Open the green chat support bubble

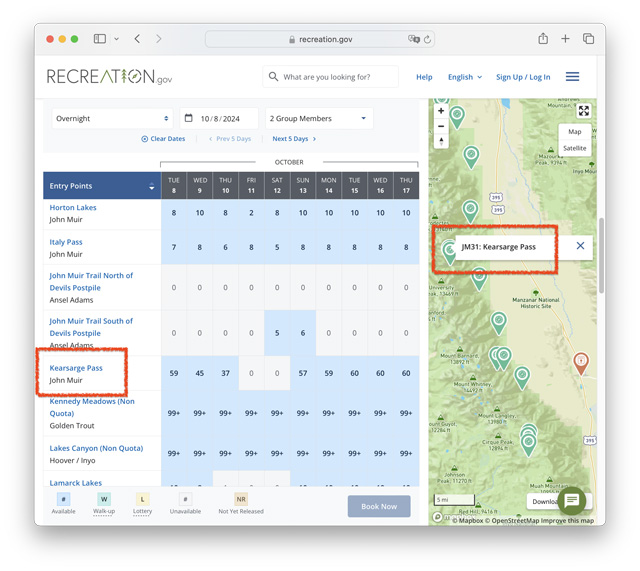[x=571, y=500]
